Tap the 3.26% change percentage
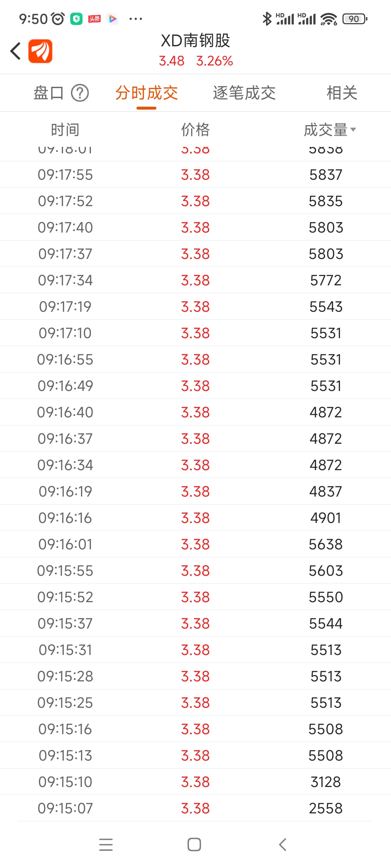Viewport: 391px width, 868px height. [215, 61]
